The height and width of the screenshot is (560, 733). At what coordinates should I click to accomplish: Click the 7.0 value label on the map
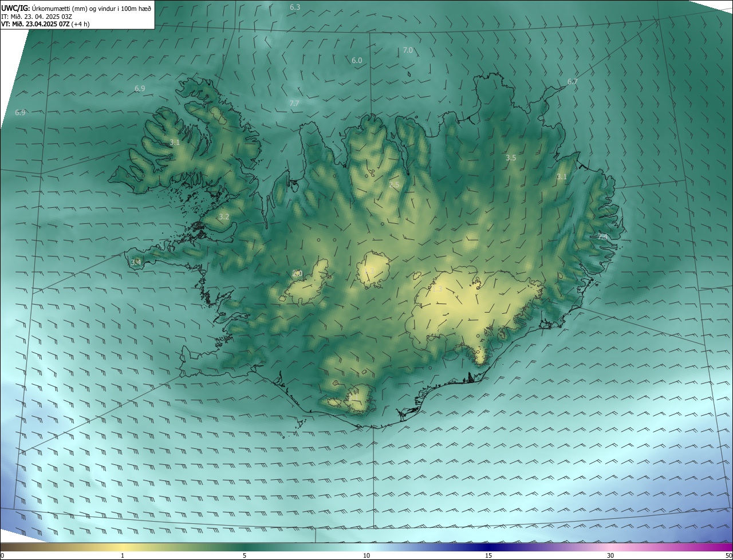[408, 50]
